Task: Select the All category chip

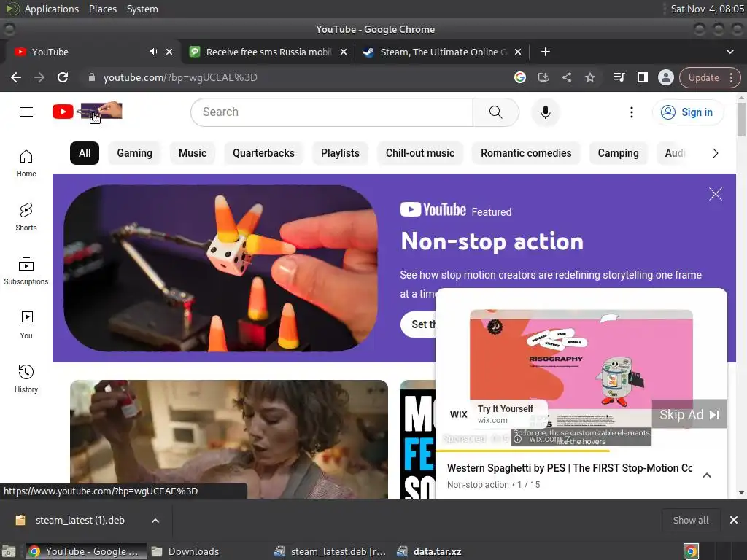Action: click(x=85, y=153)
